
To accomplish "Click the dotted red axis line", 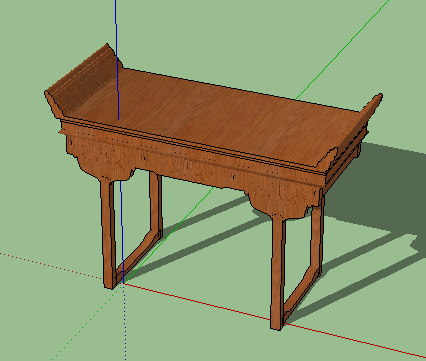I will [50, 266].
